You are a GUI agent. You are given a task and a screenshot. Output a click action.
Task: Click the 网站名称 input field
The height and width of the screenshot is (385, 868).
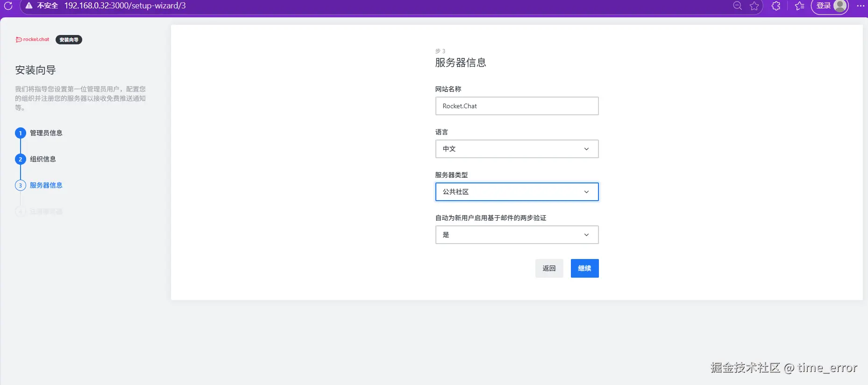tap(517, 106)
